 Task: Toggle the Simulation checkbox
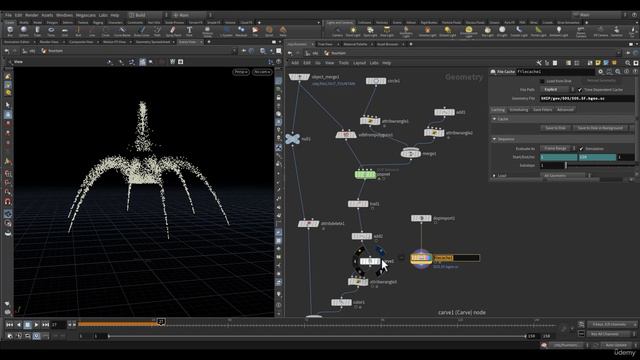(x=581, y=149)
